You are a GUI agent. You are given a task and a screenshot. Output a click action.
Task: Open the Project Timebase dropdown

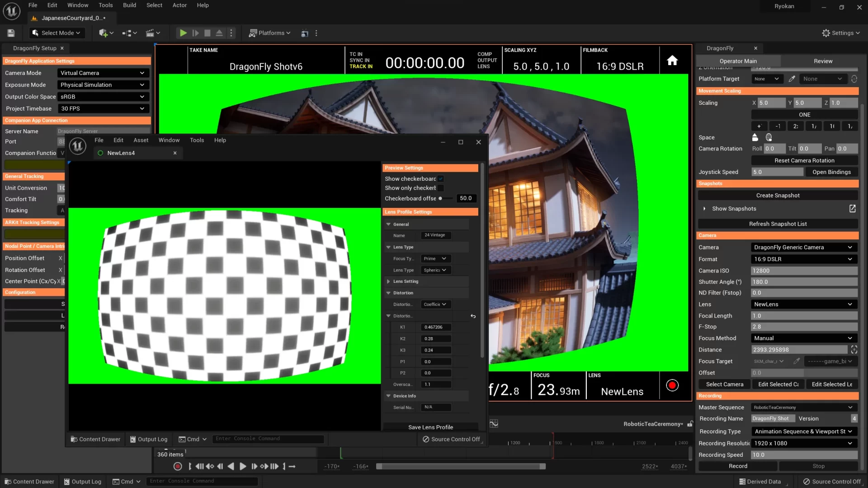tap(103, 108)
